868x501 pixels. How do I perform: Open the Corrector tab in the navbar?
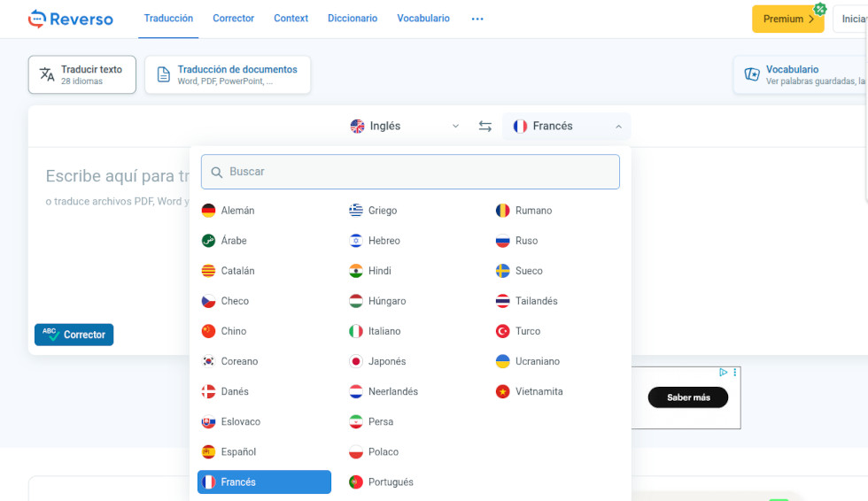233,19
